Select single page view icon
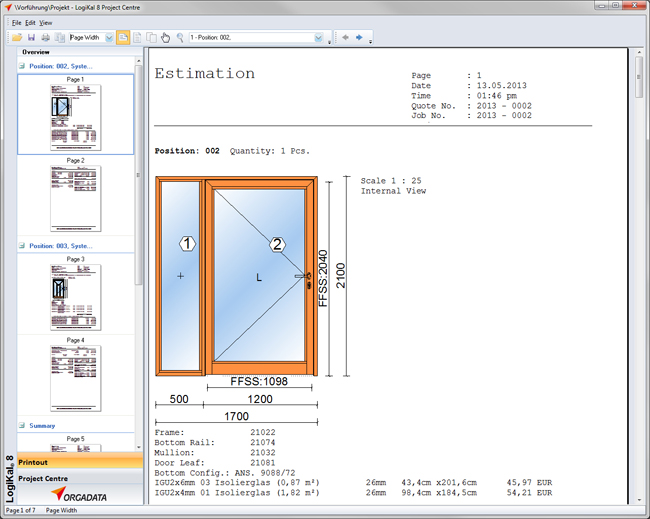Screen dimensions: 650x519 (x=137, y=38)
